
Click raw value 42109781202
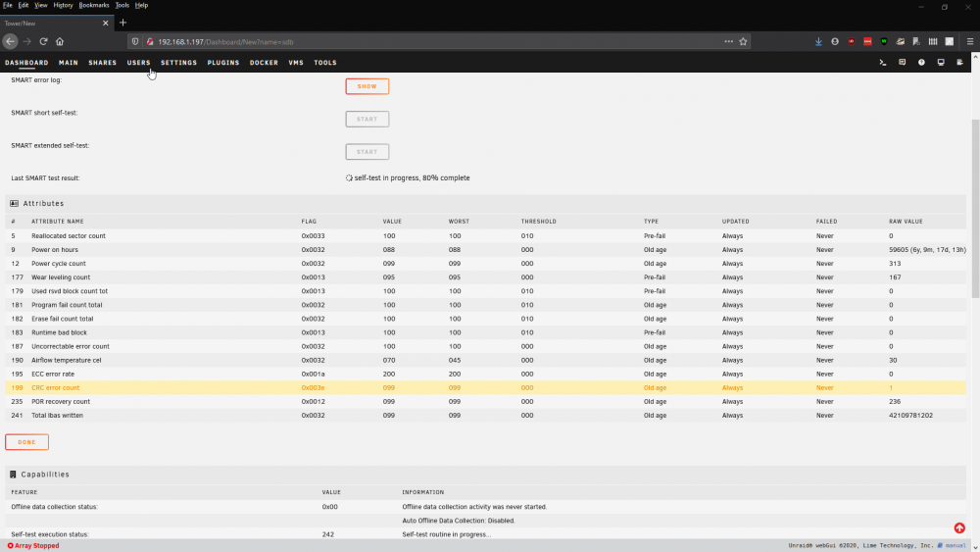[910, 415]
